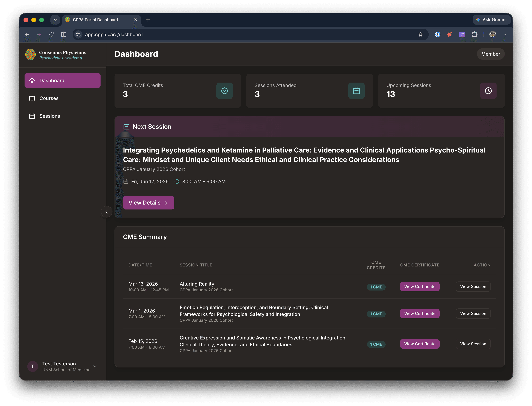View Certificate for Creative Expression session
The width and height of the screenshot is (532, 406).
point(420,344)
